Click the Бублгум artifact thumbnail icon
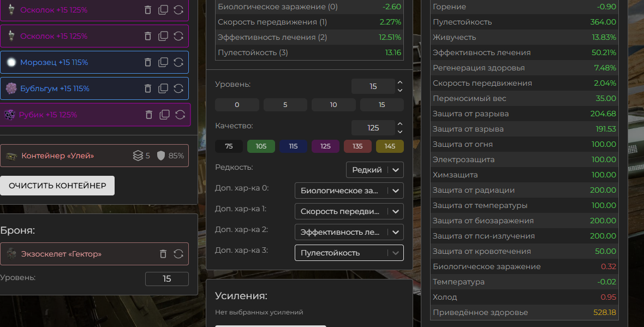The image size is (644, 327). coord(11,88)
